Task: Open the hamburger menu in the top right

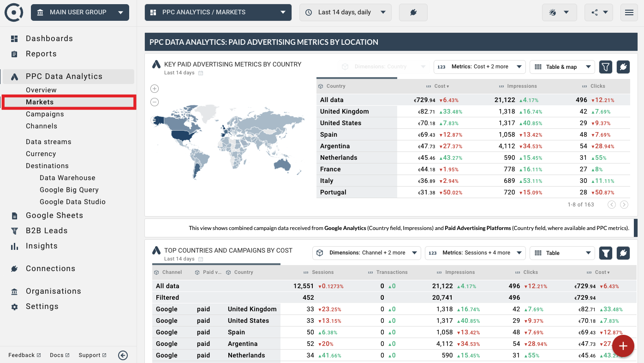Action: tap(629, 12)
